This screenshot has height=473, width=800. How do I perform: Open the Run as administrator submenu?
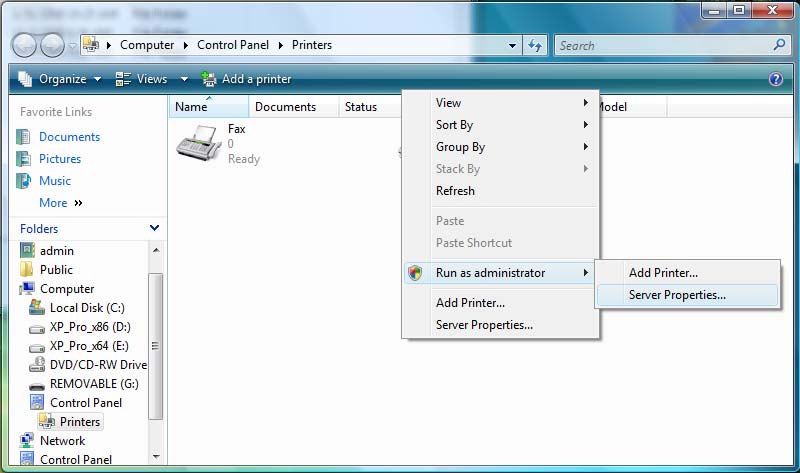click(501, 273)
